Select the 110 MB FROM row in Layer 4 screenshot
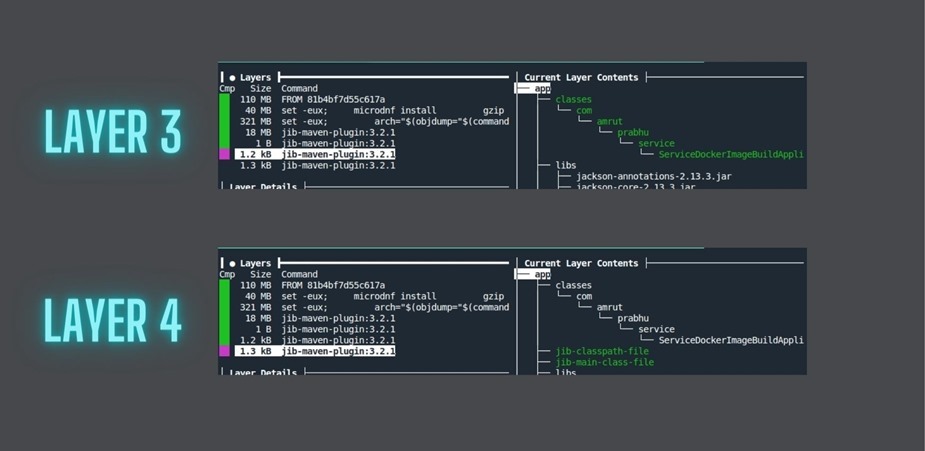 313,285
